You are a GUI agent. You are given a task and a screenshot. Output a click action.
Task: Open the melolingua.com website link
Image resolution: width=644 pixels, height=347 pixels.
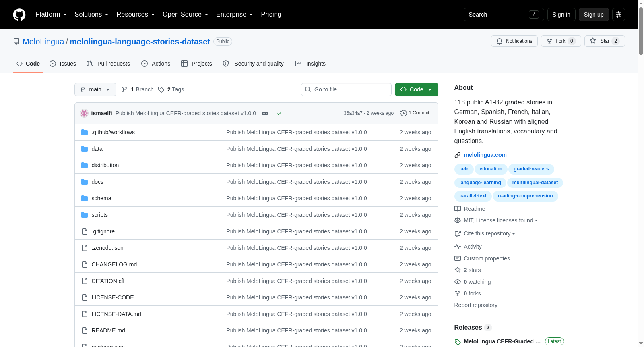(x=485, y=155)
